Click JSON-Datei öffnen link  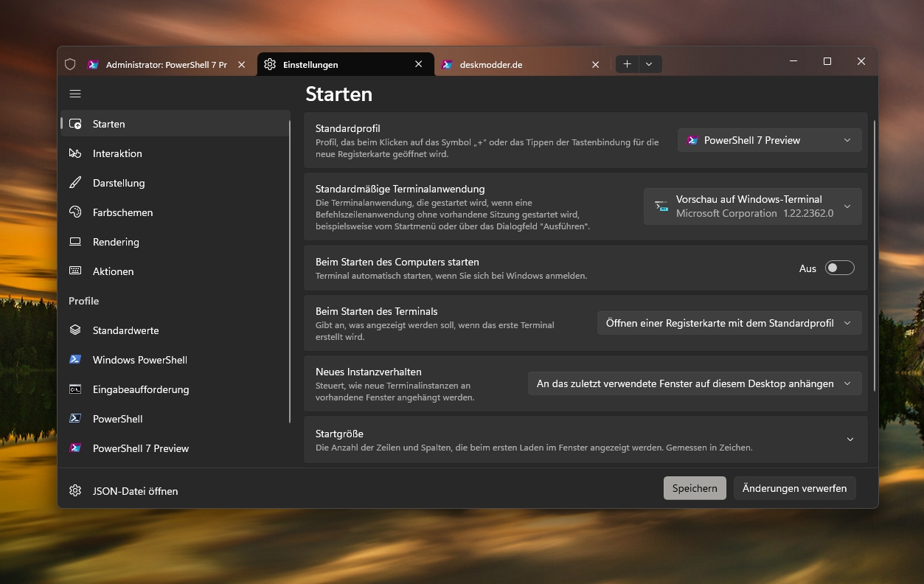[135, 491]
